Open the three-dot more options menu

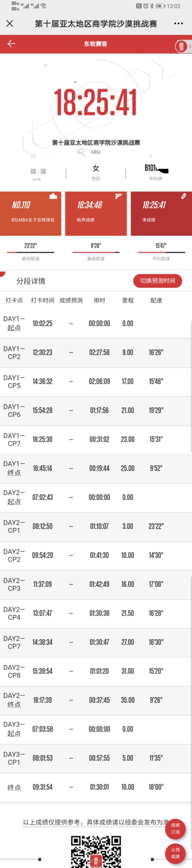[178, 24]
